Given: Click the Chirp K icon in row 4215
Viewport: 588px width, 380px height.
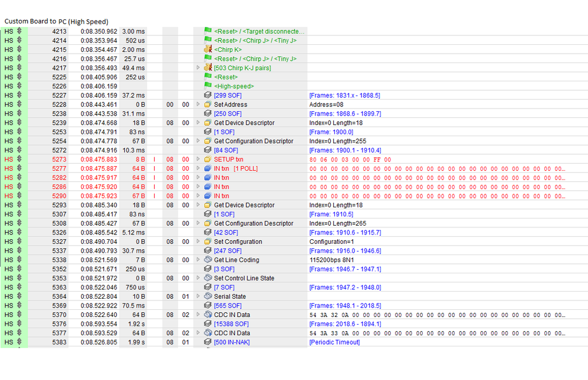Looking at the screenshot, I should 208,49.
